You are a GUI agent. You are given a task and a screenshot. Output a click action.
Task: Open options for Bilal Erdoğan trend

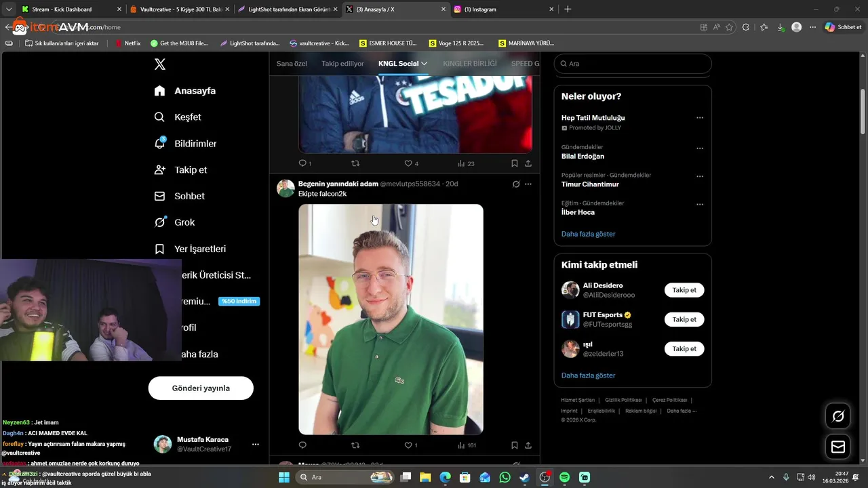(x=700, y=148)
